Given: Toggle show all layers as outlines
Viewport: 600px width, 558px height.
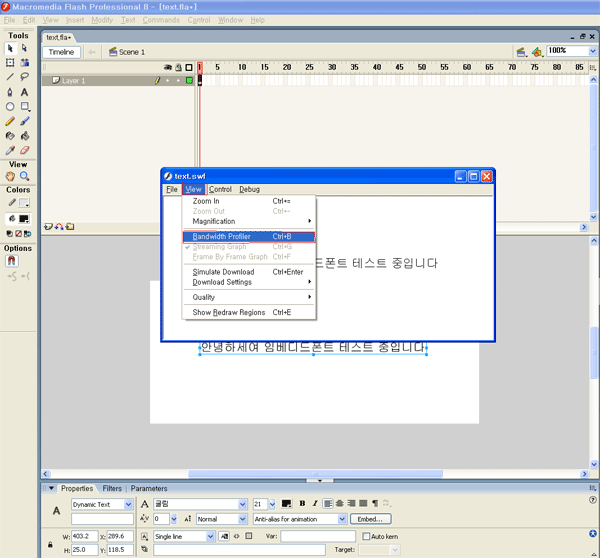Looking at the screenshot, I should [x=189, y=67].
